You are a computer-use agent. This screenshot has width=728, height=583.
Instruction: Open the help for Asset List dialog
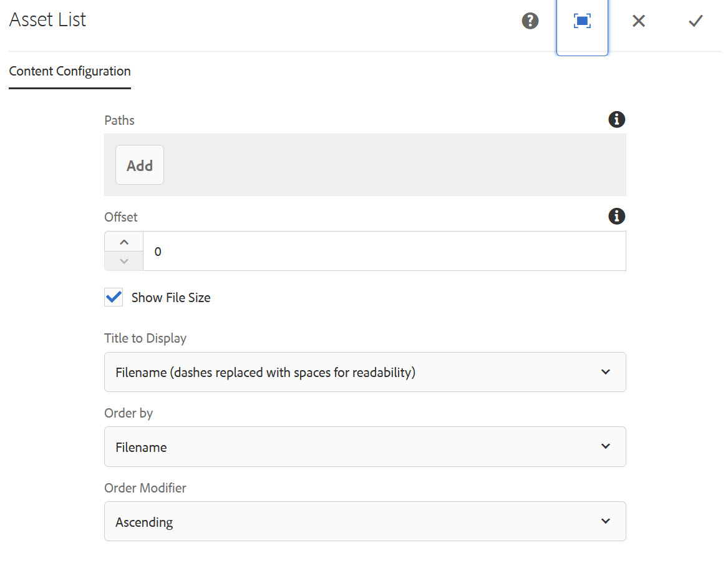(530, 21)
